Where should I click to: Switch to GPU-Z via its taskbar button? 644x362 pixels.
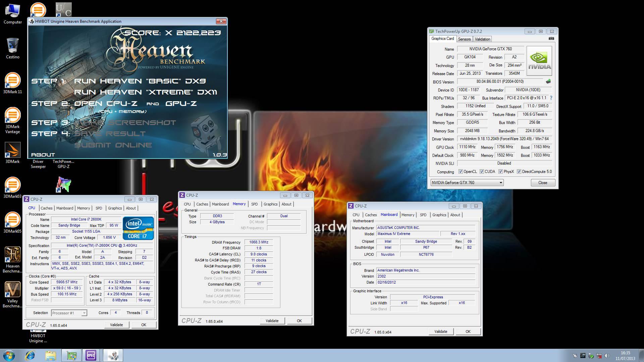point(71,355)
